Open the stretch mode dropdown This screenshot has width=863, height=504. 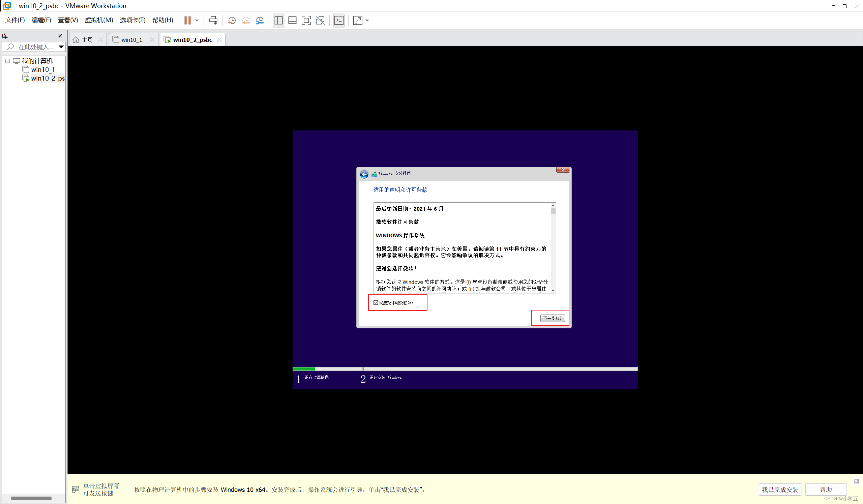pos(366,21)
